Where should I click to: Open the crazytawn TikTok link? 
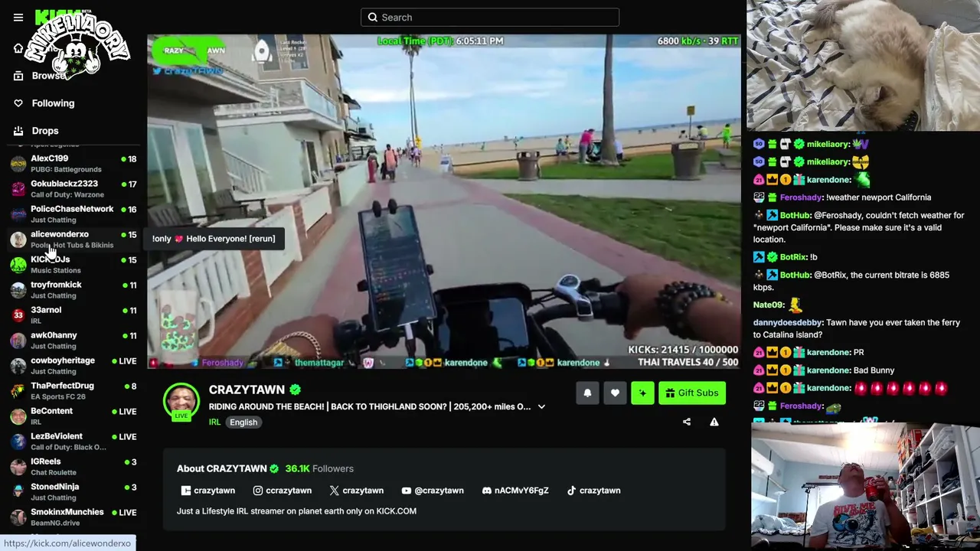(593, 491)
